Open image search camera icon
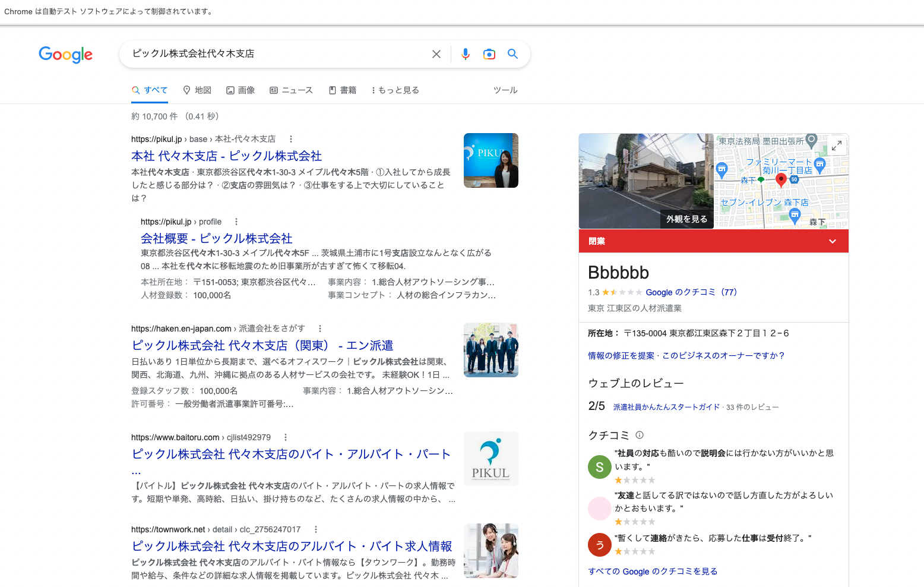924x587 pixels. [489, 54]
